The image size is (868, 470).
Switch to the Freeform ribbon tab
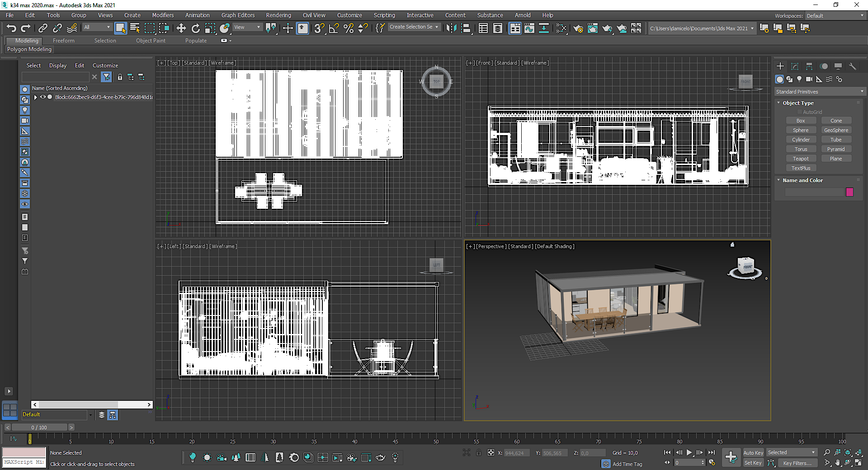63,41
